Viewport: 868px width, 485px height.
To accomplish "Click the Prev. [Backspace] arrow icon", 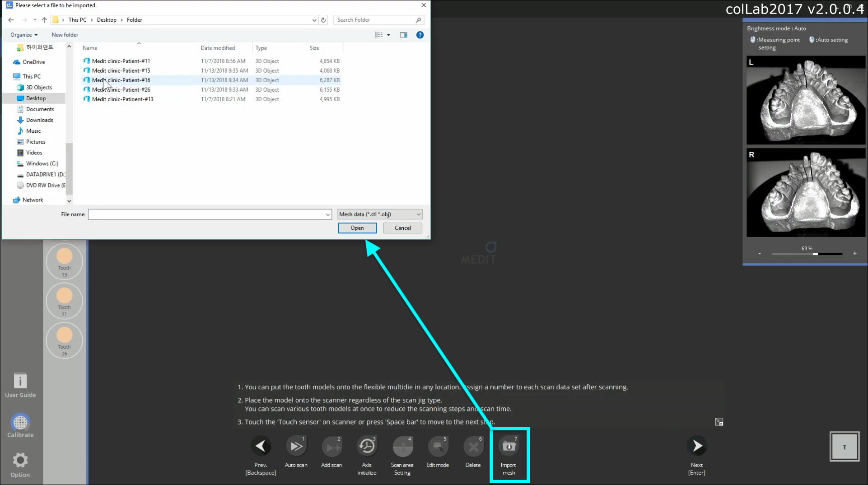I will [x=261, y=446].
